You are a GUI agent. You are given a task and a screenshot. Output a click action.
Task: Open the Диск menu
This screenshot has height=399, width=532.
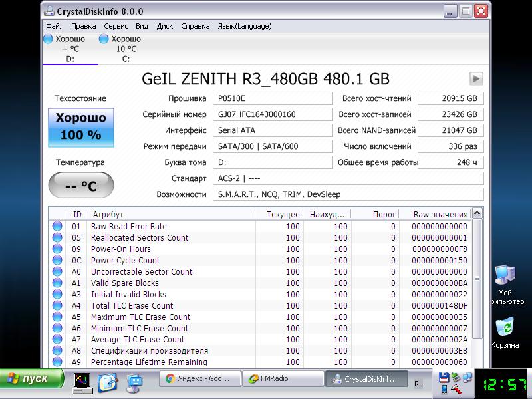tap(165, 26)
